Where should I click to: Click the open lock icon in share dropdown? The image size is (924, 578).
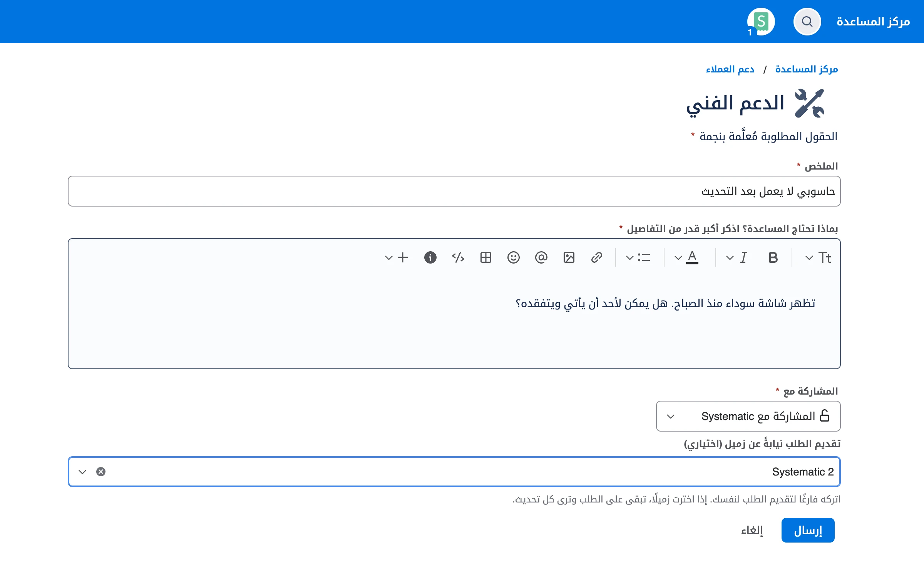click(x=825, y=415)
